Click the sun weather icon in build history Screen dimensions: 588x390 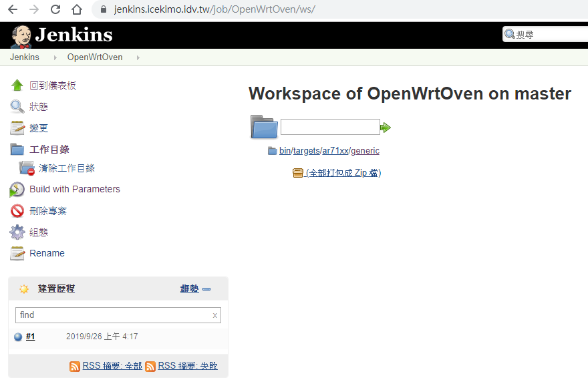click(24, 289)
